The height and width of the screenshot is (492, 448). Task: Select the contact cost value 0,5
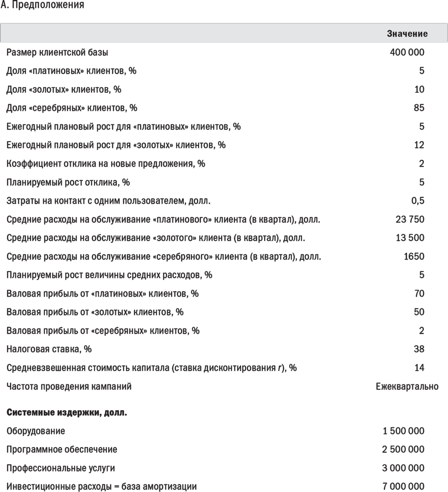tap(418, 201)
